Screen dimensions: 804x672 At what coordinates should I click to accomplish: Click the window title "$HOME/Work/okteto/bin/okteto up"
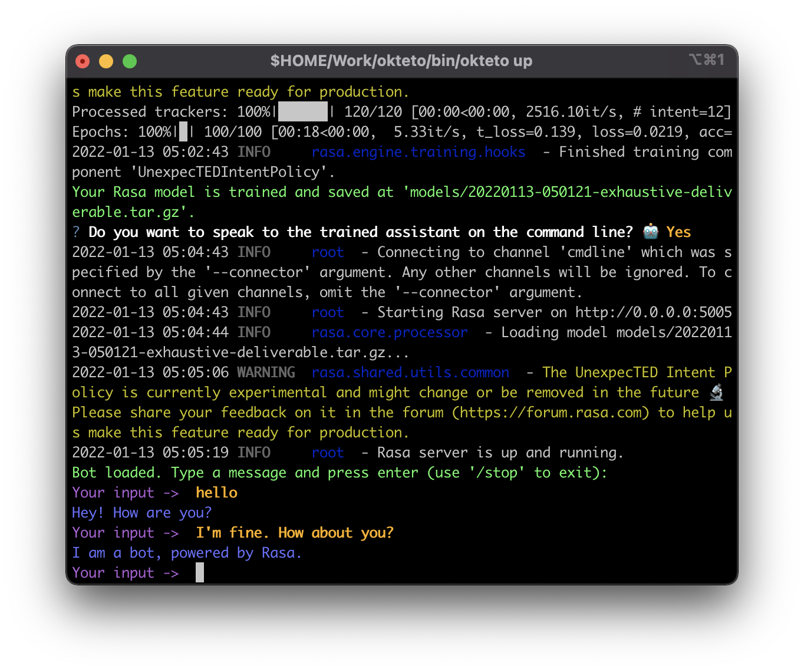point(401,61)
